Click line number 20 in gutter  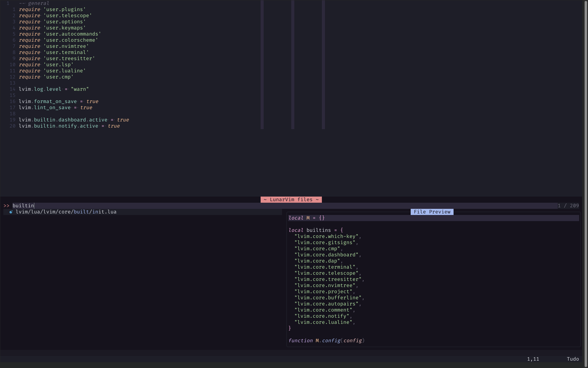pos(12,126)
